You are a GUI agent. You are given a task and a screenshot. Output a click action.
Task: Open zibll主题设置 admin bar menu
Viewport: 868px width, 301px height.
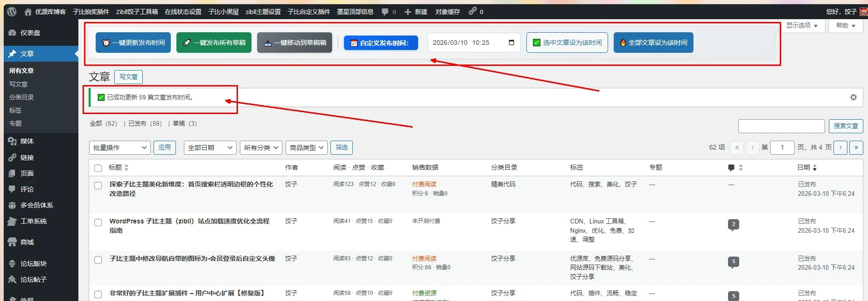[263, 12]
